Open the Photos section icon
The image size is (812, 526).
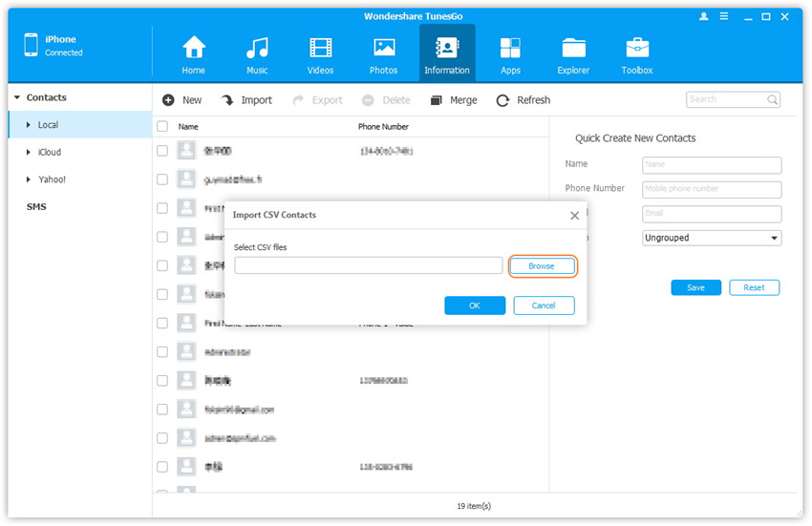[384, 48]
